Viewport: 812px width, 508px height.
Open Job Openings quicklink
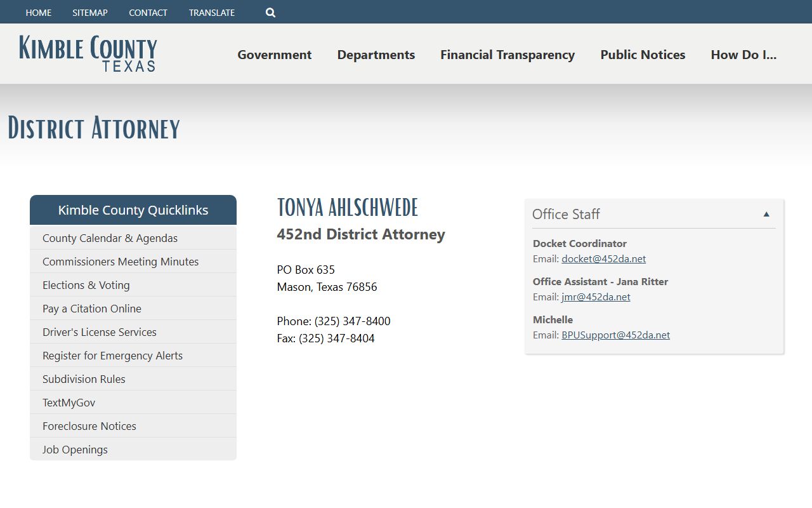(133, 450)
